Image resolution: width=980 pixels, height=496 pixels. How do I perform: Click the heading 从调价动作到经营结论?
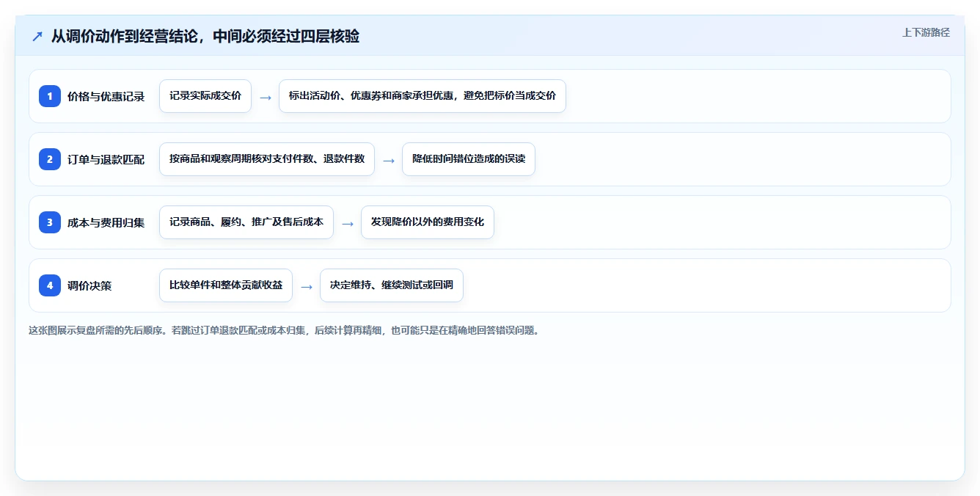pyautogui.click(x=205, y=36)
